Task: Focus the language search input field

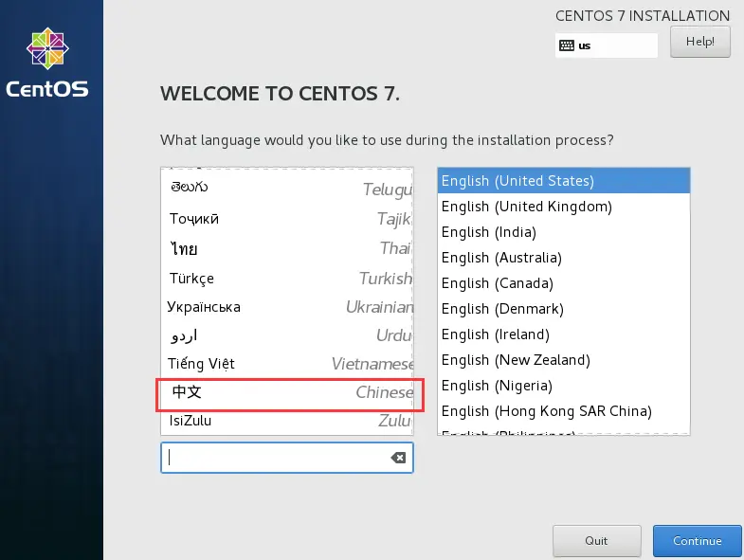Action: [x=287, y=458]
